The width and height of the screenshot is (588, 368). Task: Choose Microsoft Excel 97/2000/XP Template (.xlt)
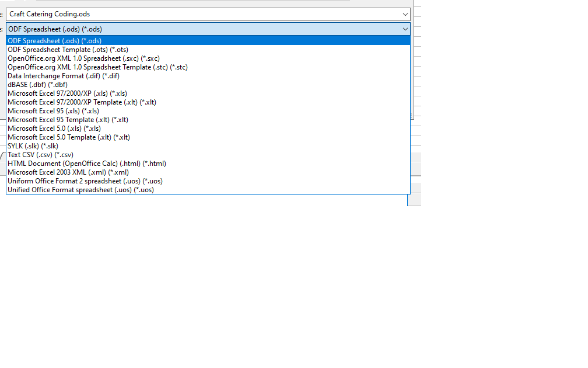[208, 102]
